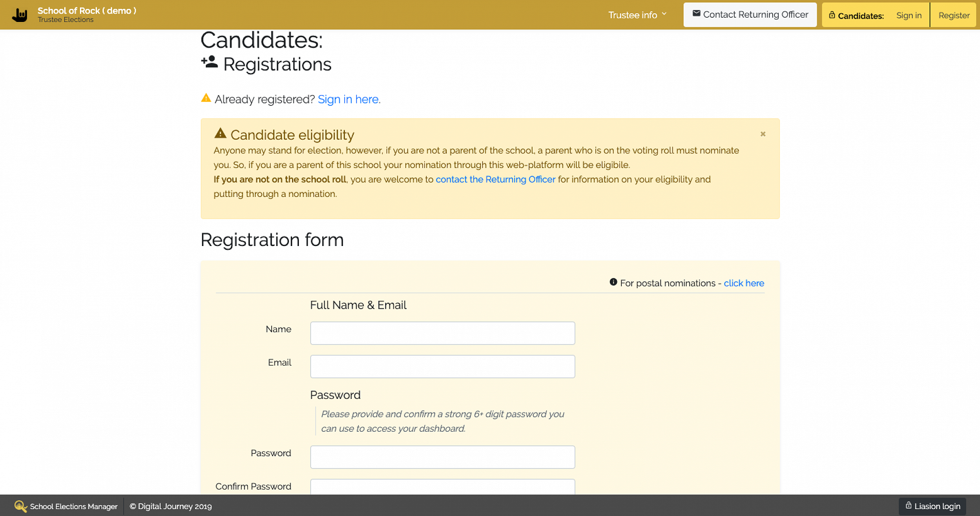
Task: Focus the Name input field
Action: [442, 333]
